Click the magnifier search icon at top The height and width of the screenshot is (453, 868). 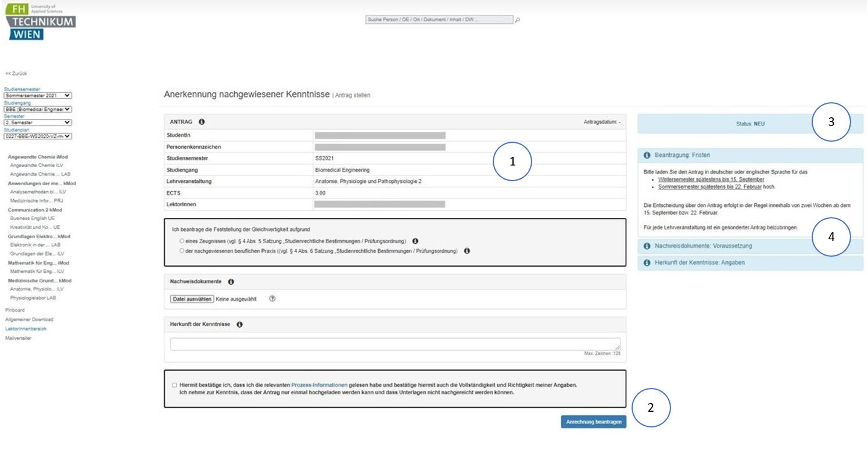(518, 20)
